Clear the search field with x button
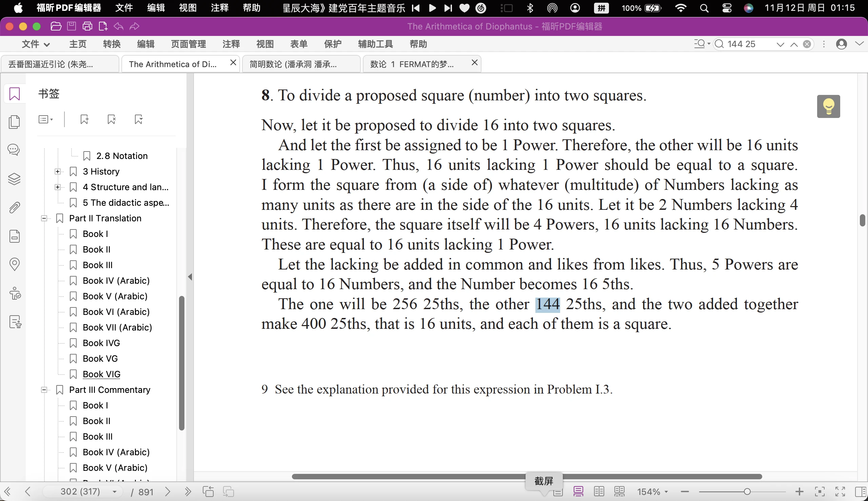868x501 pixels. (x=807, y=44)
